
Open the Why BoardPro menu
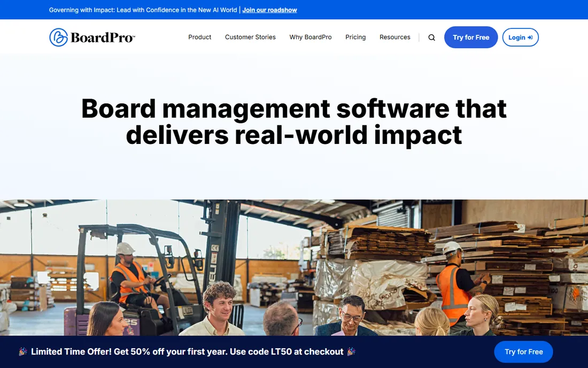pyautogui.click(x=311, y=37)
